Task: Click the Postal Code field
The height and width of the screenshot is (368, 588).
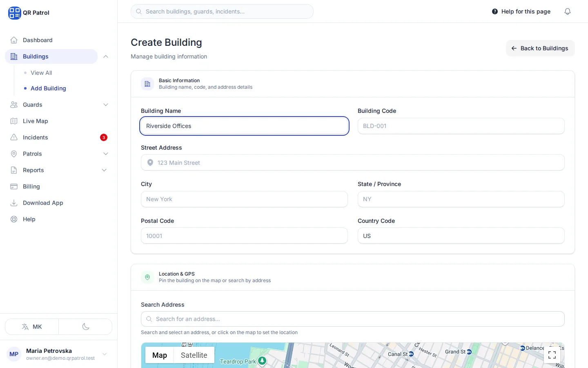Action: [x=244, y=236]
